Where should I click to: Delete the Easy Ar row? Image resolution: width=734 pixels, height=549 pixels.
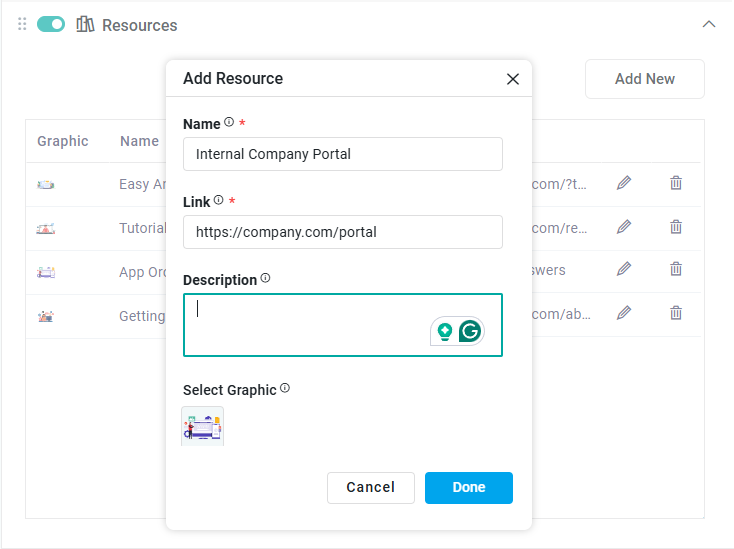[x=675, y=183]
